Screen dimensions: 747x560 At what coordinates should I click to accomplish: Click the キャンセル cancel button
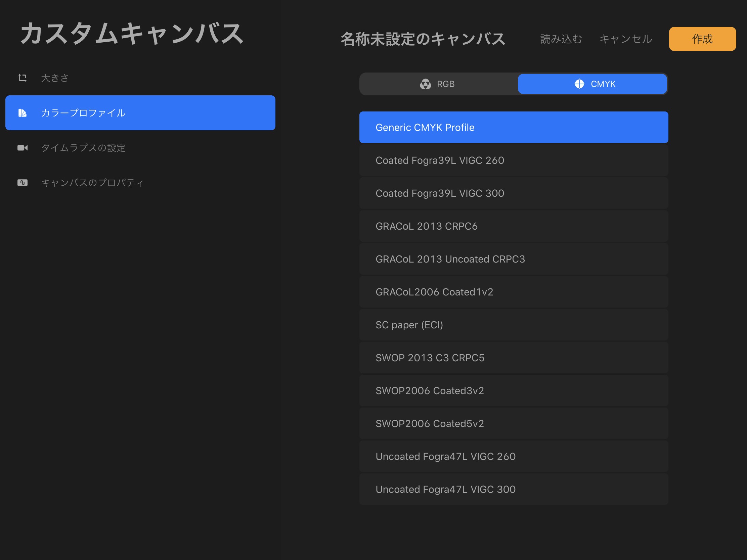point(626,39)
